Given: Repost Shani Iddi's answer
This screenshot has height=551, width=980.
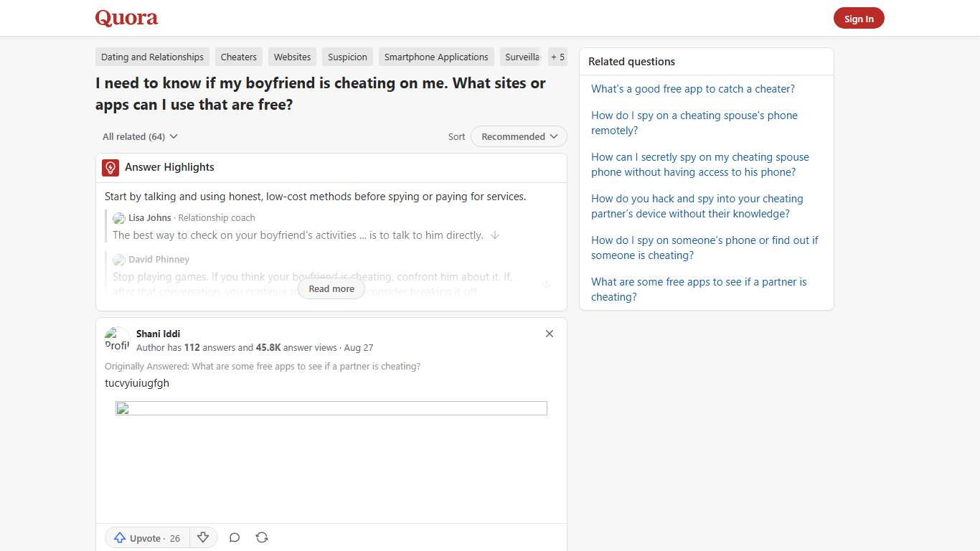Looking at the screenshot, I should (262, 537).
